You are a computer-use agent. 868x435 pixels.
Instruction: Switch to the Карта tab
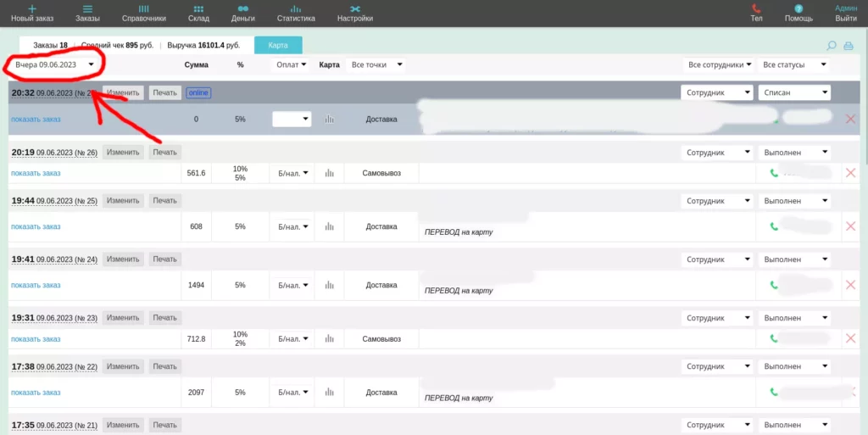[x=278, y=46]
